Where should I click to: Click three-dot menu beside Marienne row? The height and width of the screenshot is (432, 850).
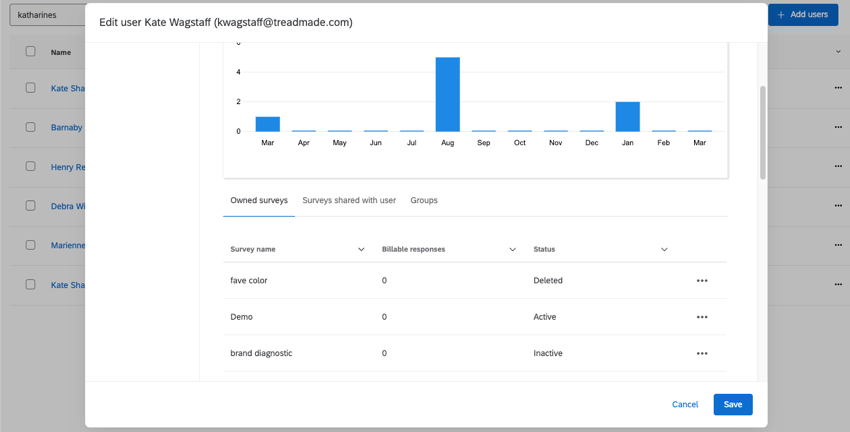[838, 245]
